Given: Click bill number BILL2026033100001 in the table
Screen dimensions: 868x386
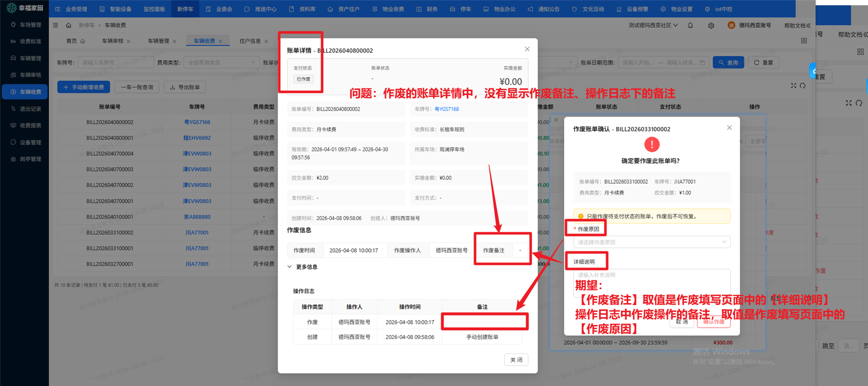Looking at the screenshot, I should click(110, 248).
